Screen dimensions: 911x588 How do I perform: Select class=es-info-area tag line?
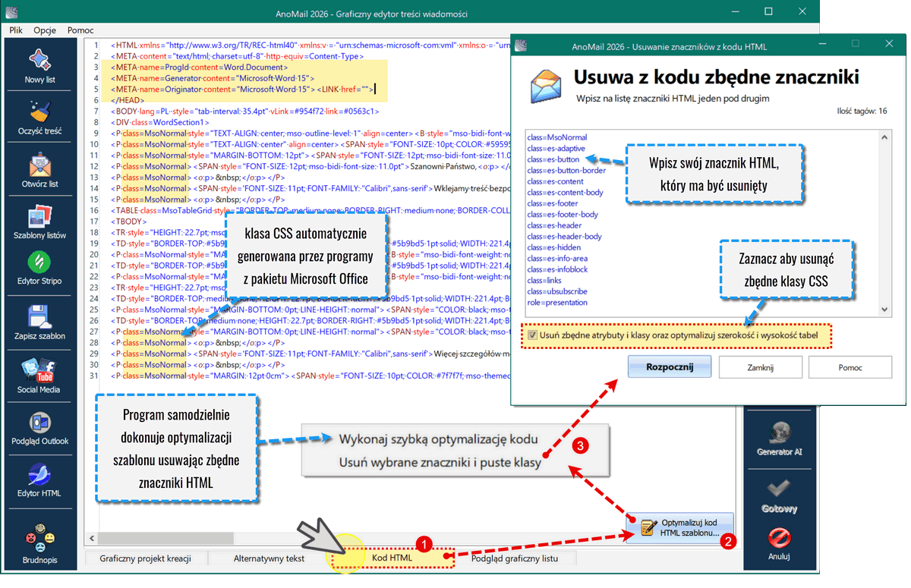[557, 259]
